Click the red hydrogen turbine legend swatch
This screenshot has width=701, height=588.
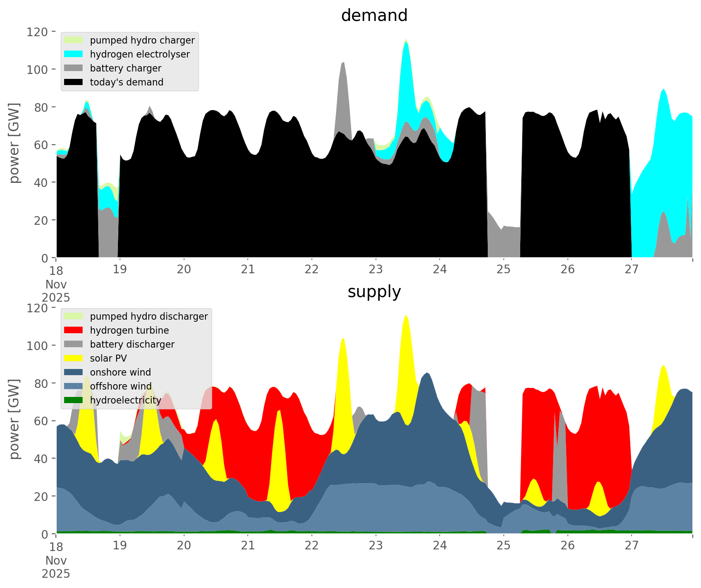pos(74,330)
